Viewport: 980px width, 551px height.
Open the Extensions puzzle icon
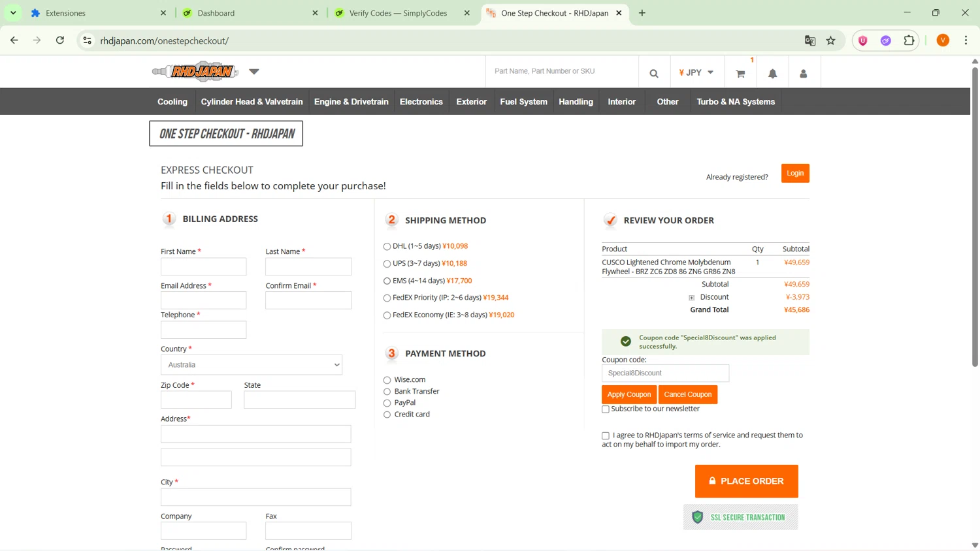[909, 40]
